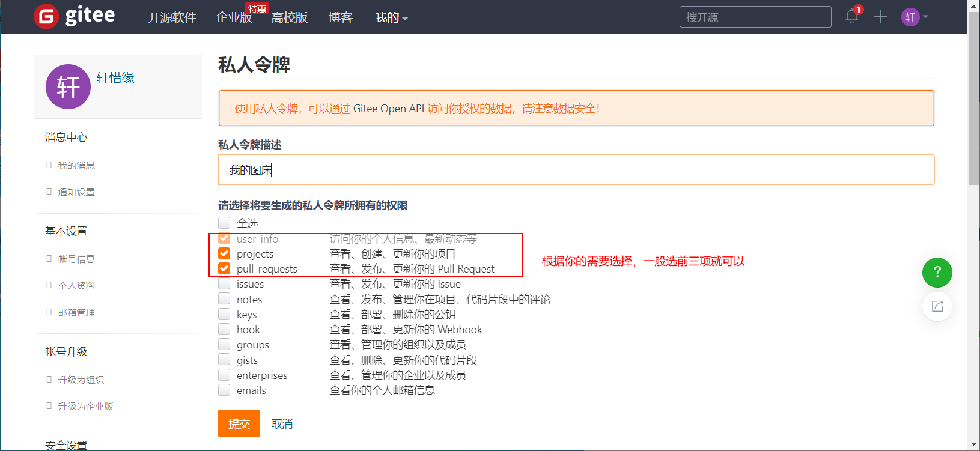Screen dimensions: 980x451
Task: Open 通知设置 in sidebar
Action: click(x=76, y=192)
